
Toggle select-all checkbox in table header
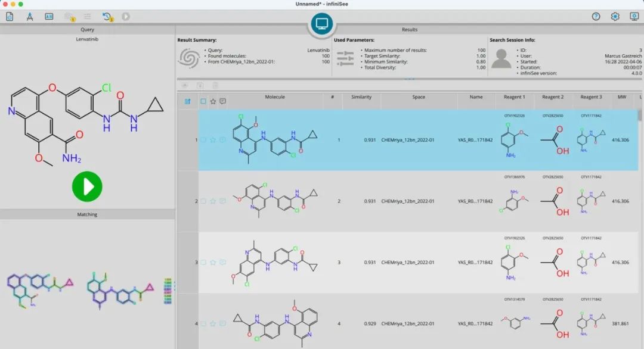203,101
